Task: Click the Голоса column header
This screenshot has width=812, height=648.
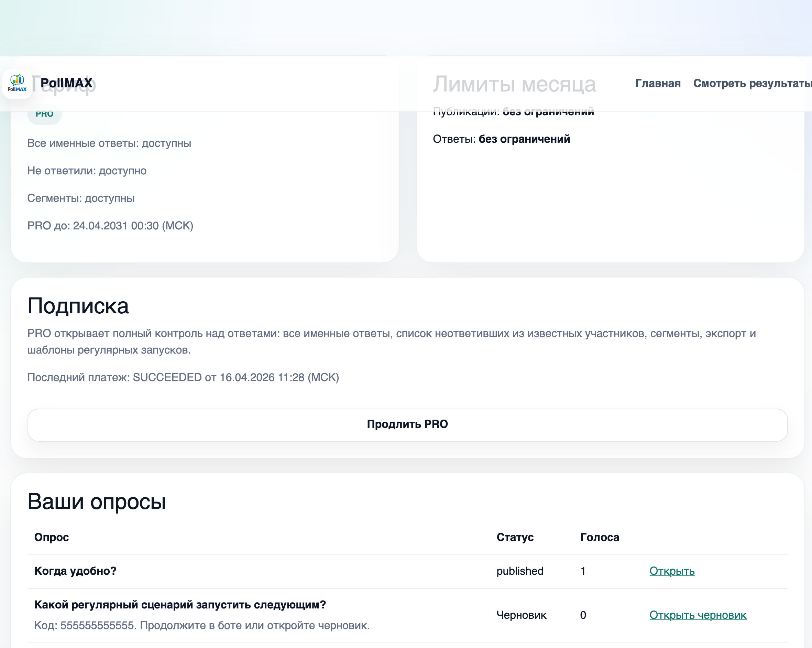Action: tap(599, 537)
